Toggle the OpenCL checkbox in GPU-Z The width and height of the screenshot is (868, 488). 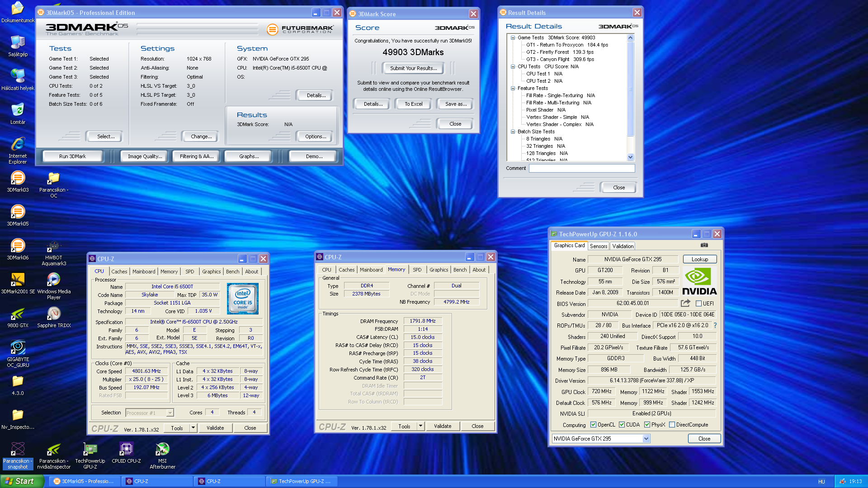(594, 425)
